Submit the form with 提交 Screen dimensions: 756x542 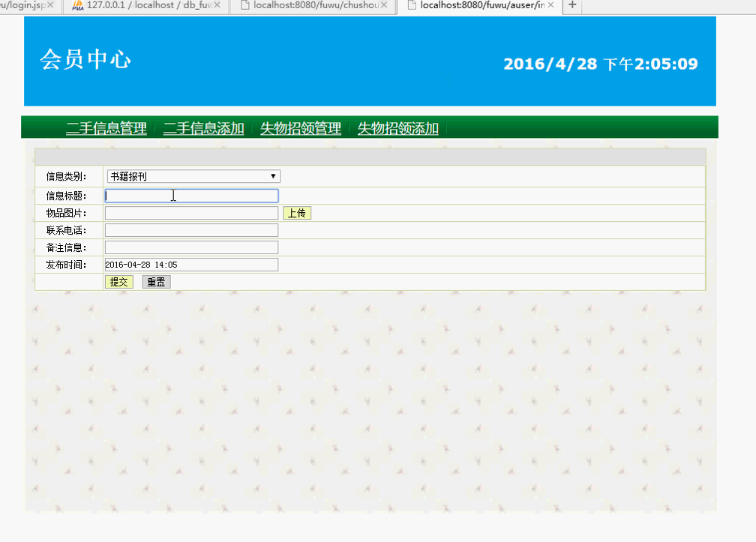coord(119,282)
